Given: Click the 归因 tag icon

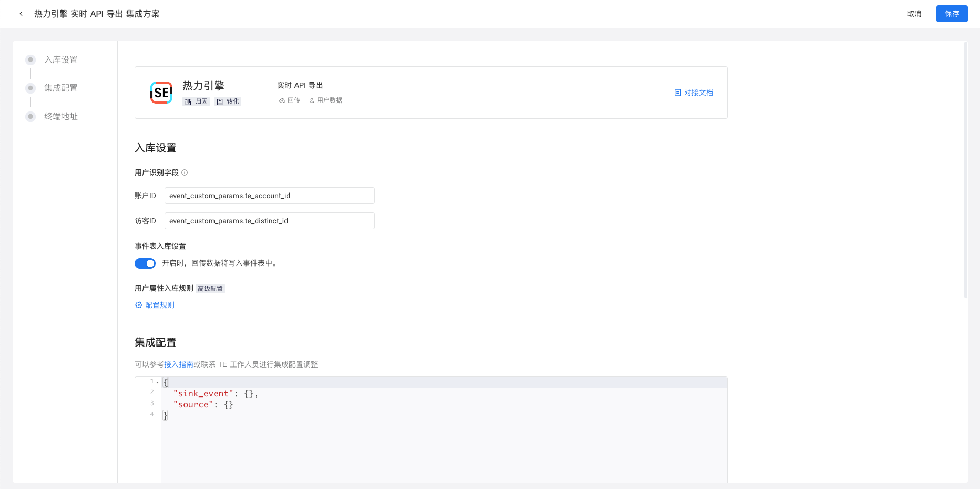Looking at the screenshot, I should coord(188,102).
